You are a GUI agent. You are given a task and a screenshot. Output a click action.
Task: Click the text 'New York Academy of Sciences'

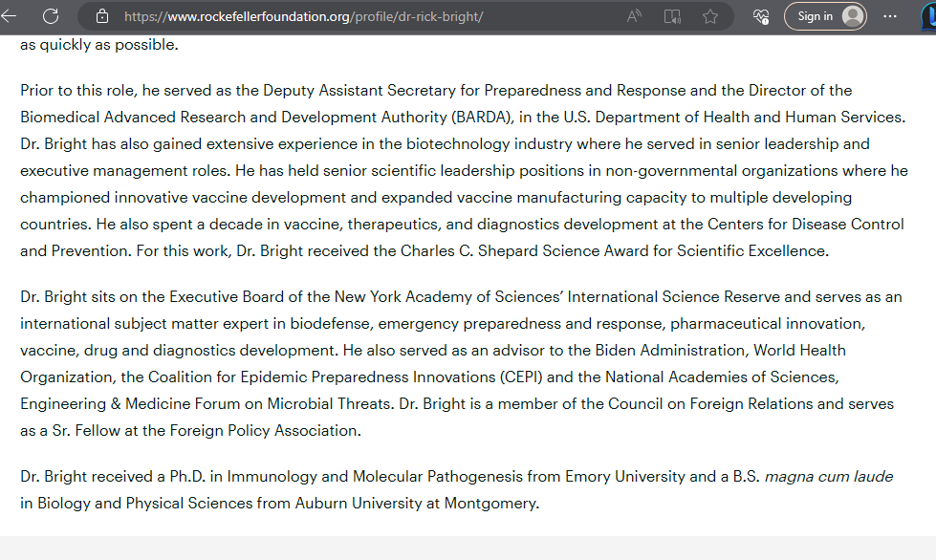[x=448, y=297]
